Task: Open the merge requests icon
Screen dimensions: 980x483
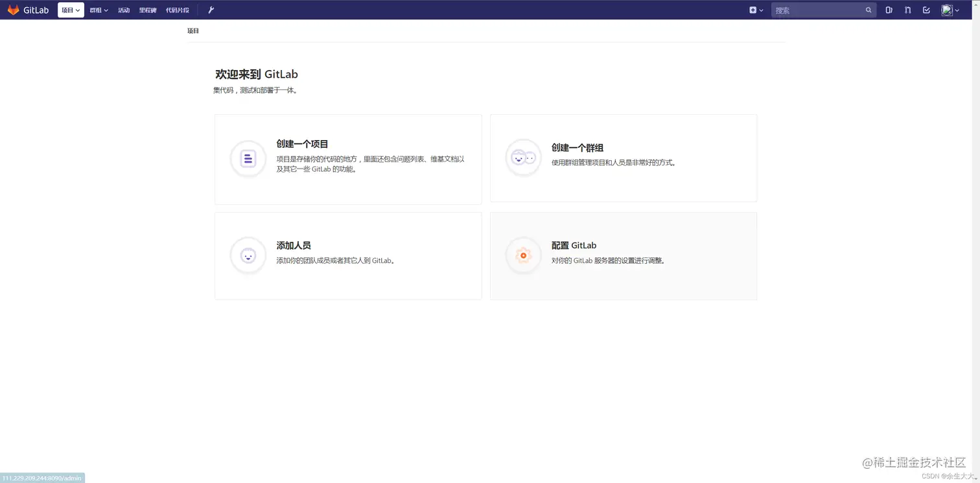Action: pyautogui.click(x=907, y=10)
